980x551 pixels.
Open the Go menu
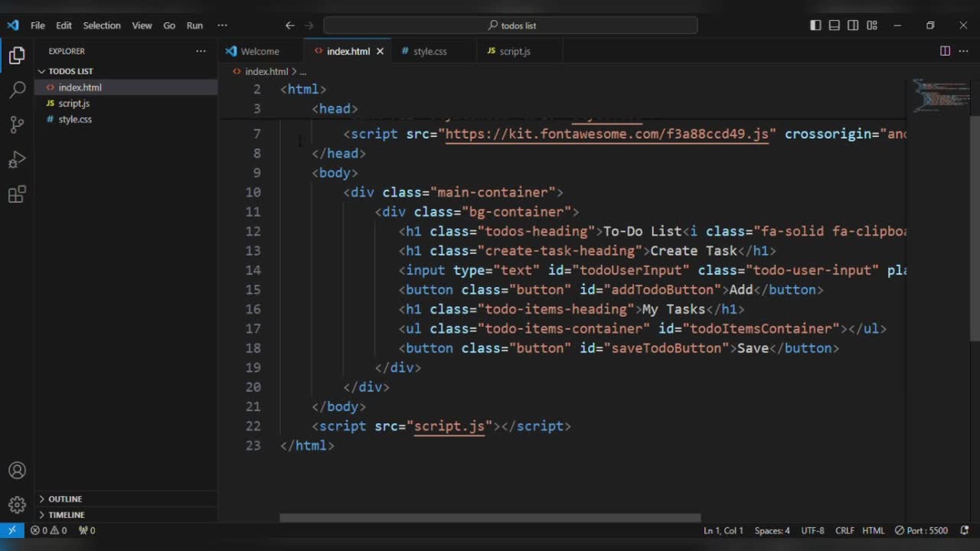[169, 25]
